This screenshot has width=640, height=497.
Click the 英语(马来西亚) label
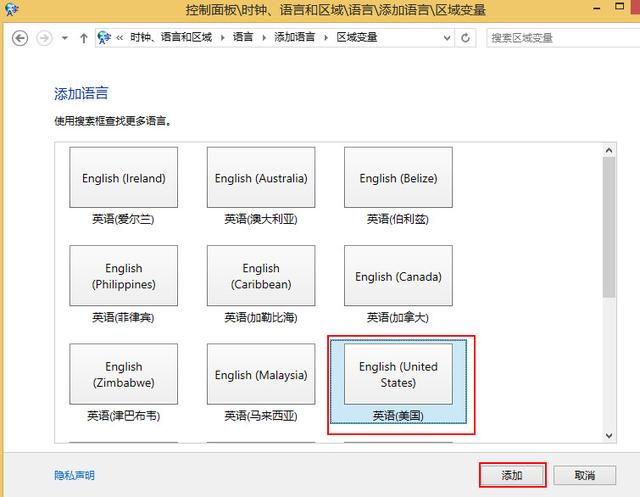click(261, 416)
